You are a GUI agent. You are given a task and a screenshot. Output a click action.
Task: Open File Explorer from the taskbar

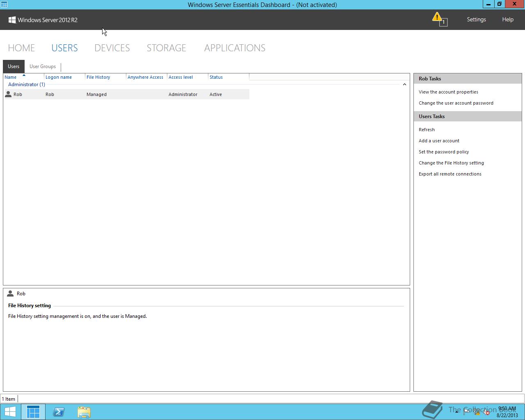84,412
